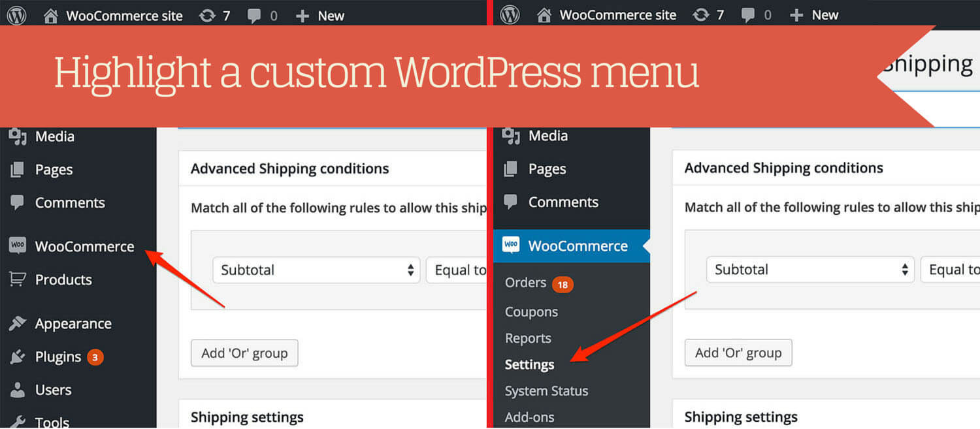
Task: Go to Reports in the WooCommerce submenu
Action: [x=528, y=338]
